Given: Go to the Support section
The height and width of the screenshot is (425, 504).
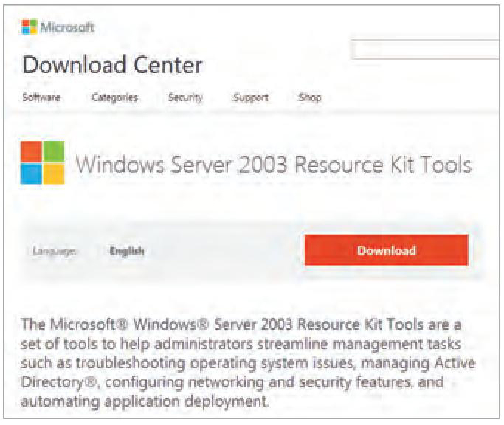Looking at the screenshot, I should [x=251, y=97].
